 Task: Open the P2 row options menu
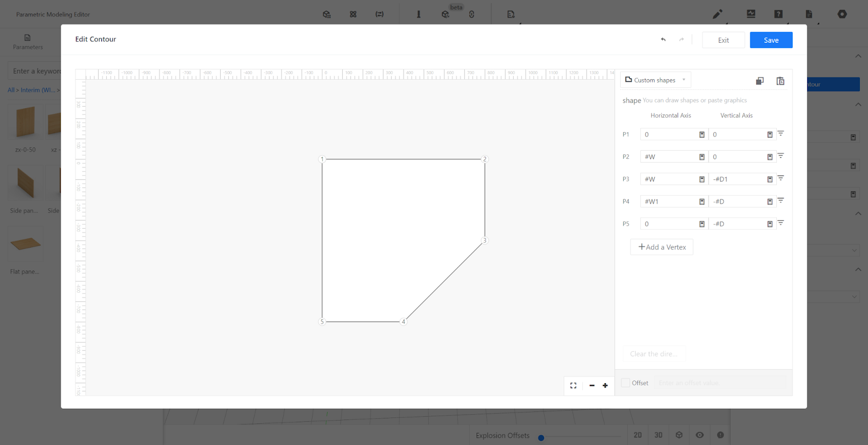[x=781, y=156]
